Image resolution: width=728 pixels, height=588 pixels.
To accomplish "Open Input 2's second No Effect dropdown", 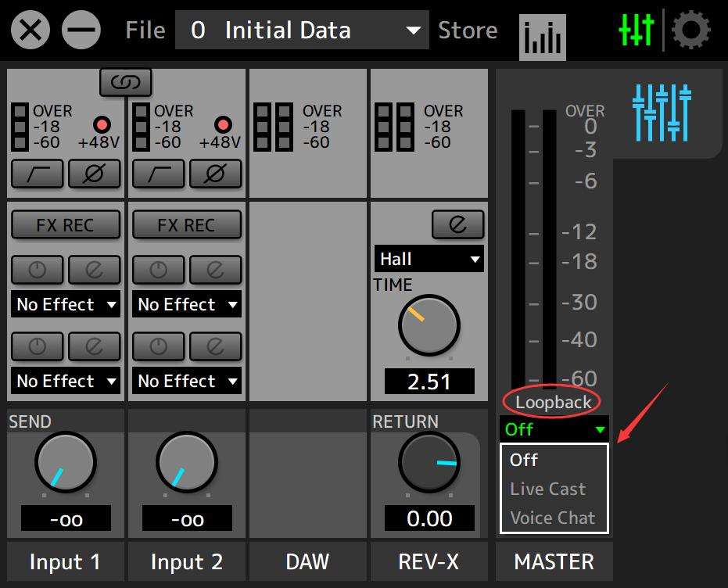I will 187,381.
